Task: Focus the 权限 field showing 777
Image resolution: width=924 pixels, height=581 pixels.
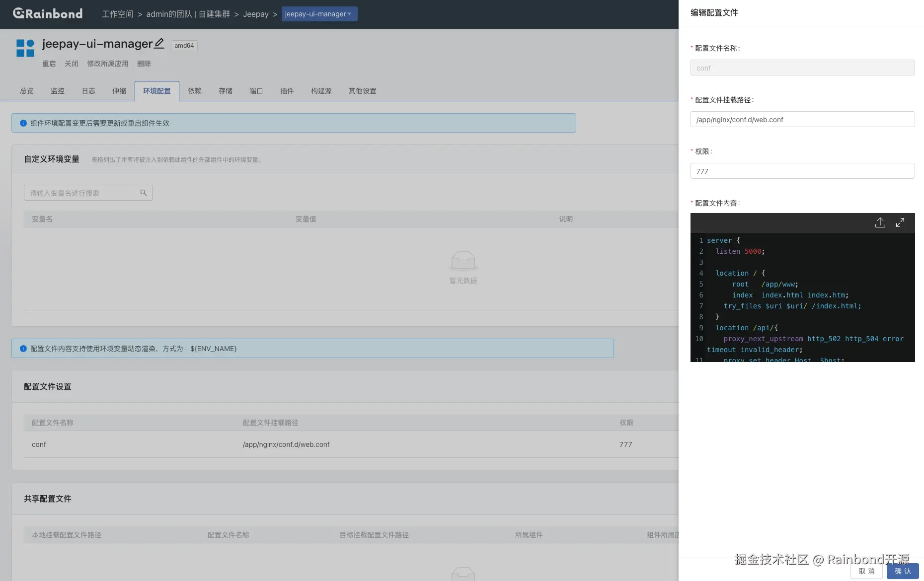Action: tap(802, 171)
